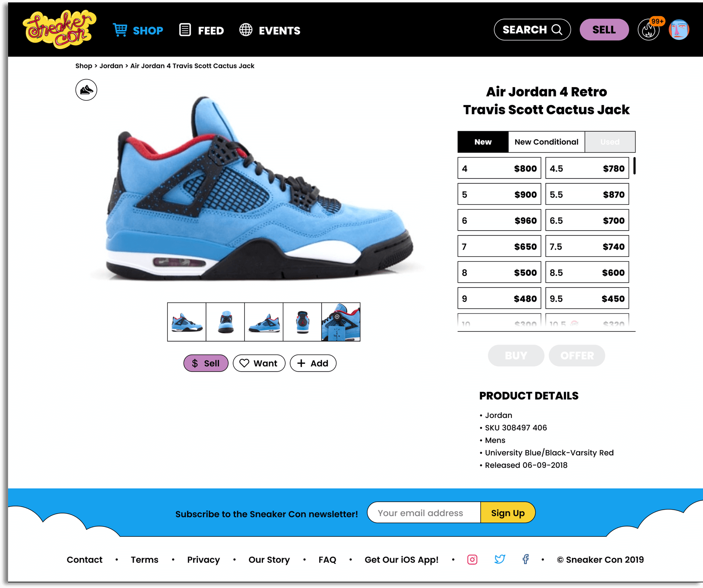Add shoe to Want list with heart button

(x=259, y=363)
